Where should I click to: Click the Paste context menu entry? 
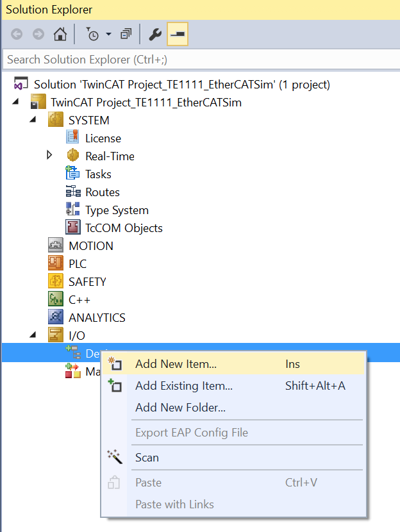click(233, 483)
